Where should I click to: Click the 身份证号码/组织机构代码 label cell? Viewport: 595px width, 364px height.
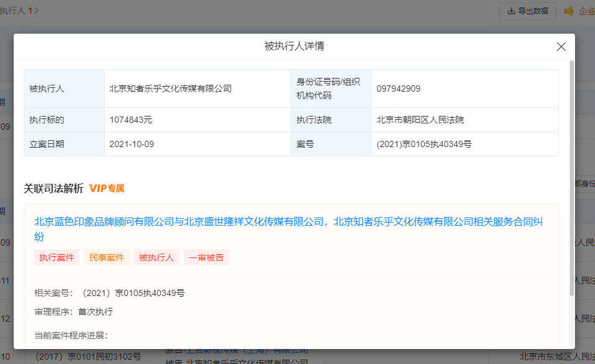click(x=331, y=89)
